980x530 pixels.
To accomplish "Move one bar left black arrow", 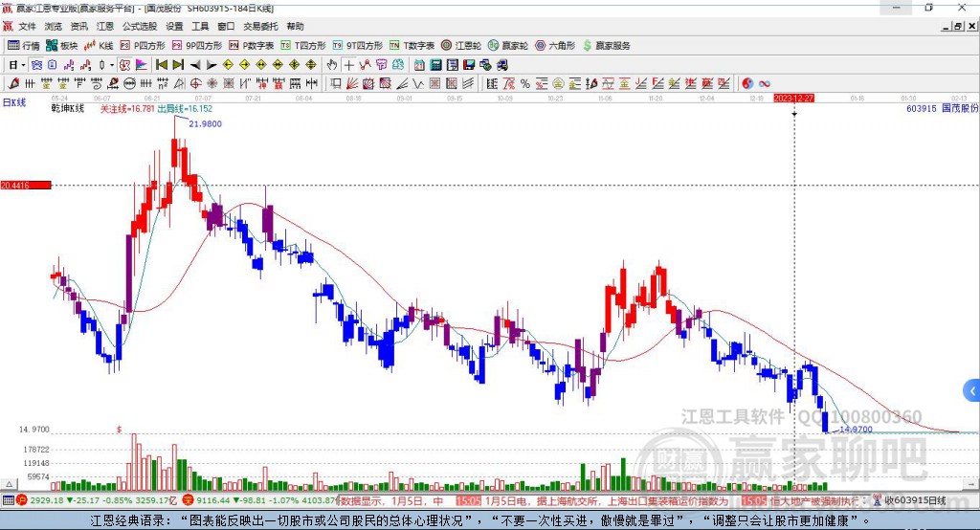I will coord(195,65).
